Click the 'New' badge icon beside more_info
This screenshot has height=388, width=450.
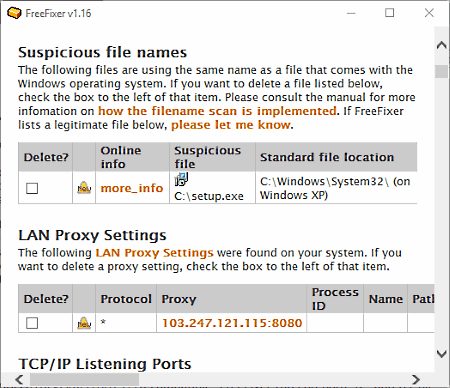click(84, 188)
